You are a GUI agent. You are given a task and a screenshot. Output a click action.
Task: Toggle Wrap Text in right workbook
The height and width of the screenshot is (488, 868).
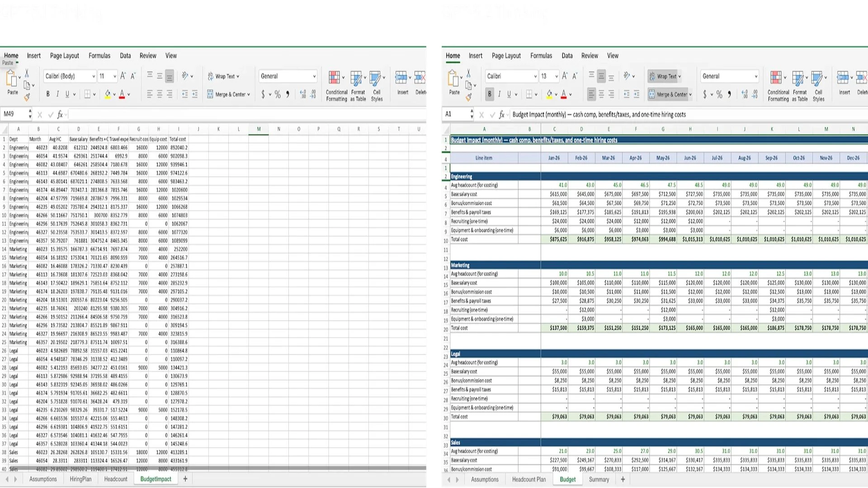665,76
